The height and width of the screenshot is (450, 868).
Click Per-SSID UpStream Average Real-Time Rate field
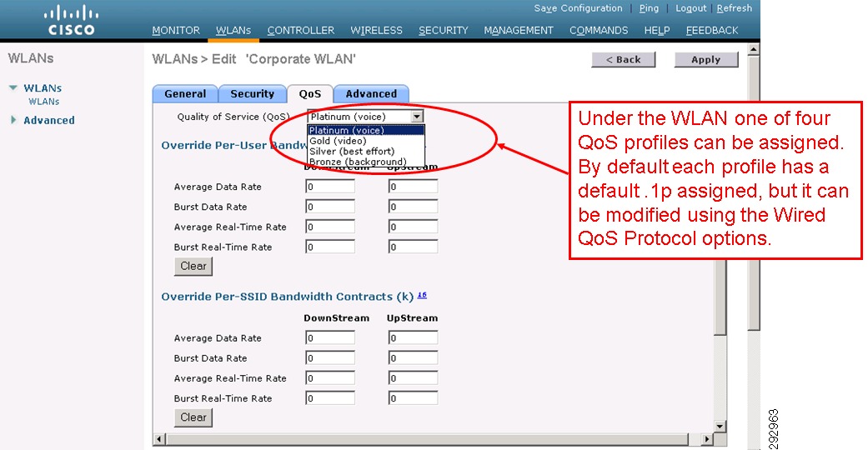(413, 377)
